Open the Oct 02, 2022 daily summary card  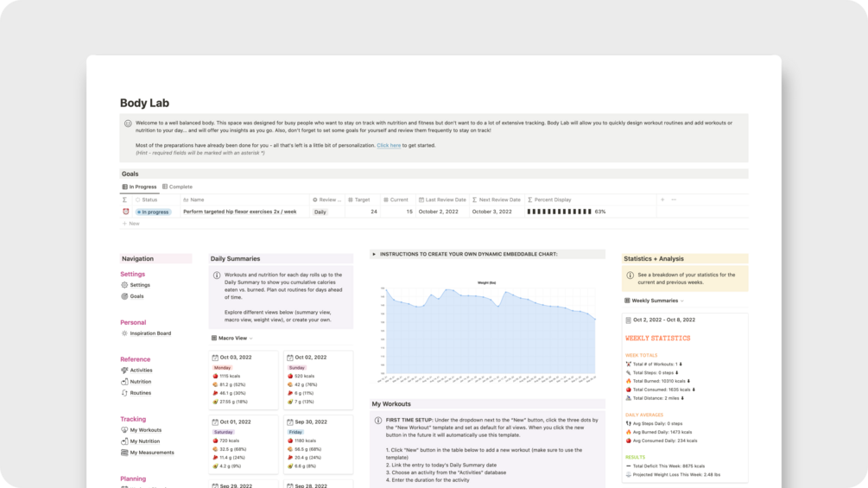point(319,380)
